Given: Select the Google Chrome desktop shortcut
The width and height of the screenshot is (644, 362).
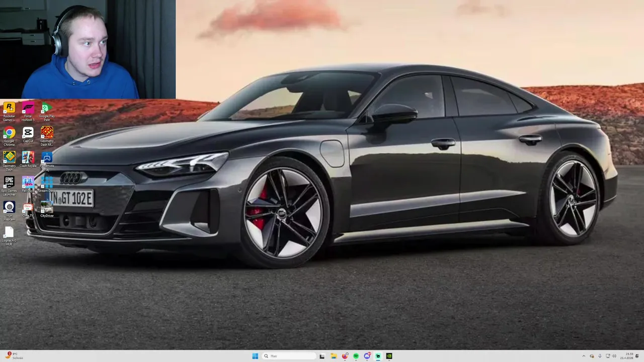Looking at the screenshot, I should (9, 136).
